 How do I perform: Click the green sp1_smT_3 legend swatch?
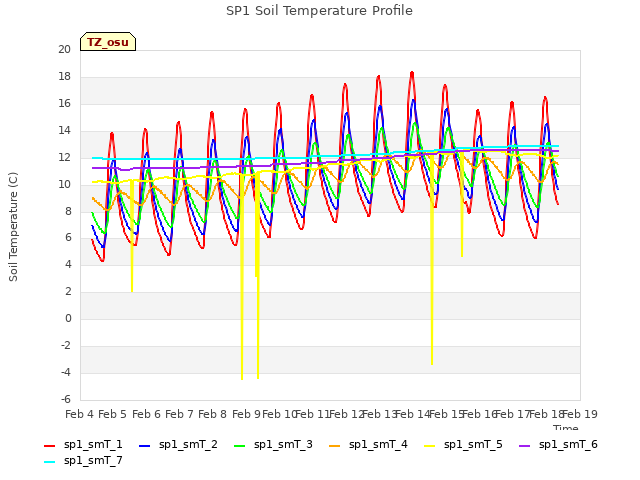tap(240, 446)
